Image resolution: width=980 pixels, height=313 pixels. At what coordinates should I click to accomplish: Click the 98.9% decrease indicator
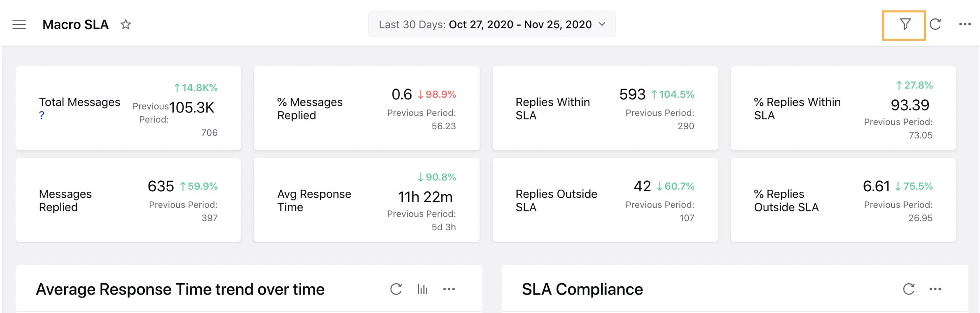tap(437, 94)
